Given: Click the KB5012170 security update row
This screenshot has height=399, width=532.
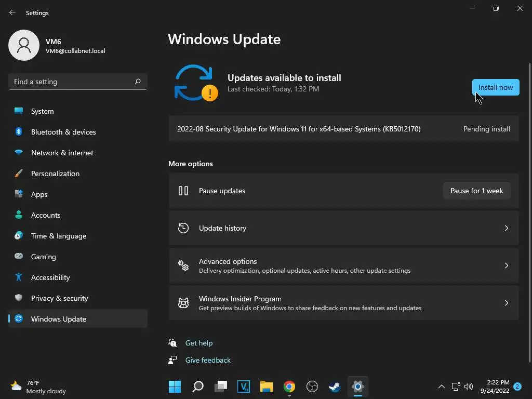Looking at the screenshot, I should point(344,129).
